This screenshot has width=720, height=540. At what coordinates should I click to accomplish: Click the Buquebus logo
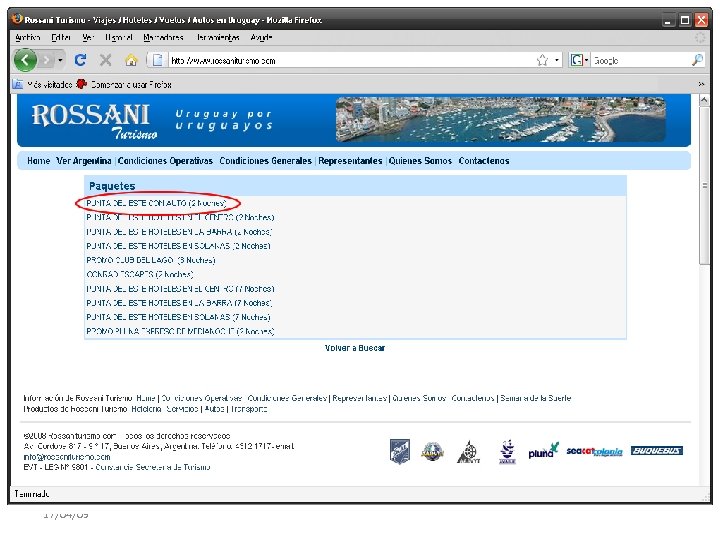657,450
